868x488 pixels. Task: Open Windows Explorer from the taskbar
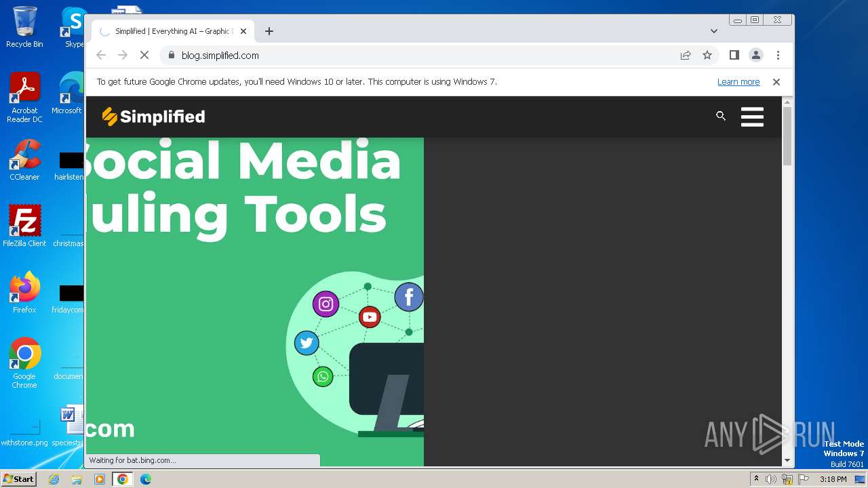77,479
